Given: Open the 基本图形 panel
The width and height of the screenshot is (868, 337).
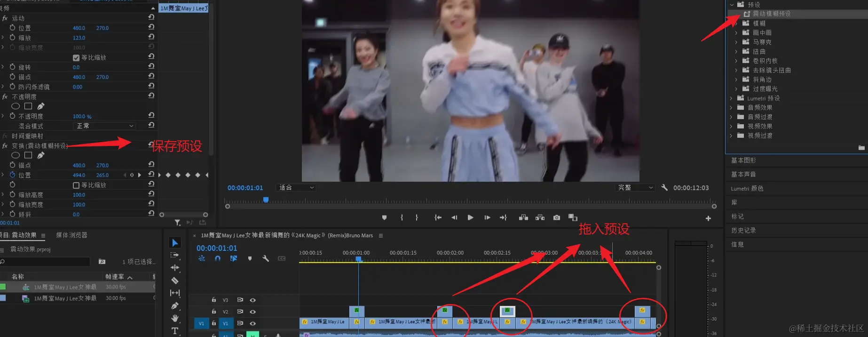Looking at the screenshot, I should click(x=743, y=160).
